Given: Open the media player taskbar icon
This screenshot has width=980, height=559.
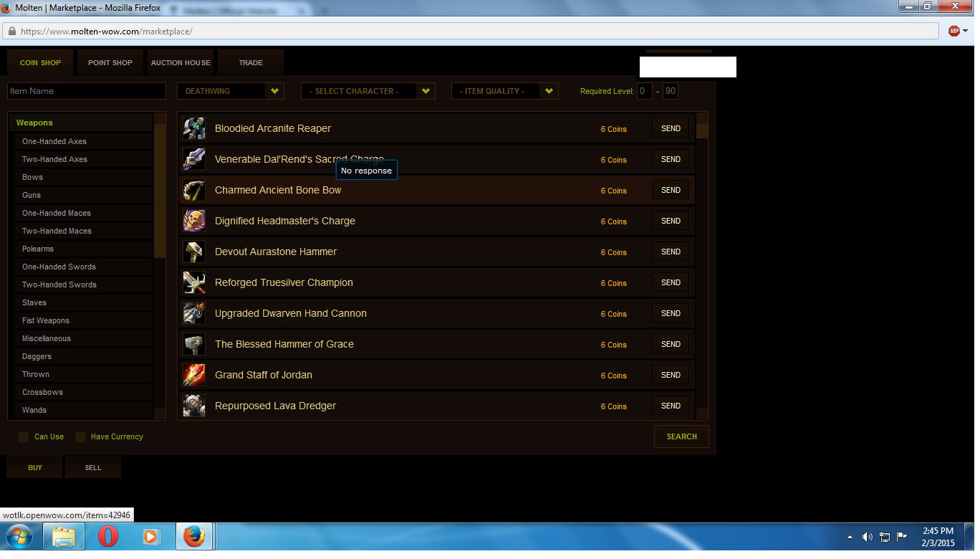Looking at the screenshot, I should click(150, 536).
